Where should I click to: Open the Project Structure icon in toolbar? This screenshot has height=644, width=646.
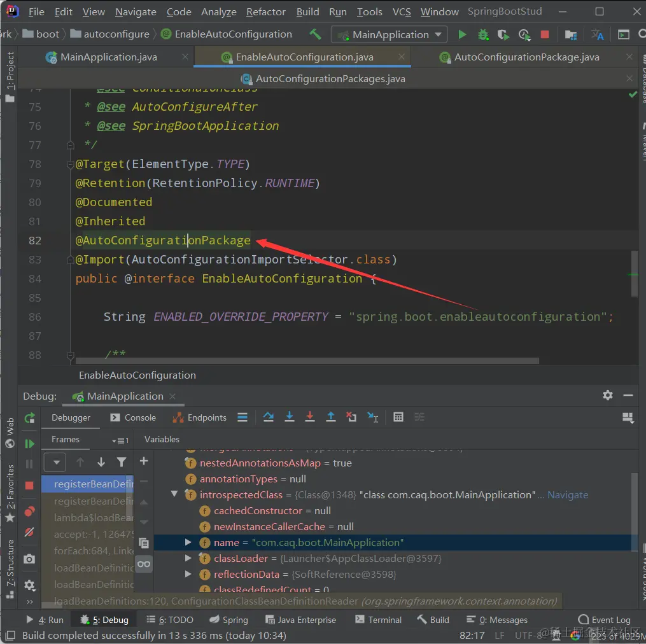[x=571, y=35]
